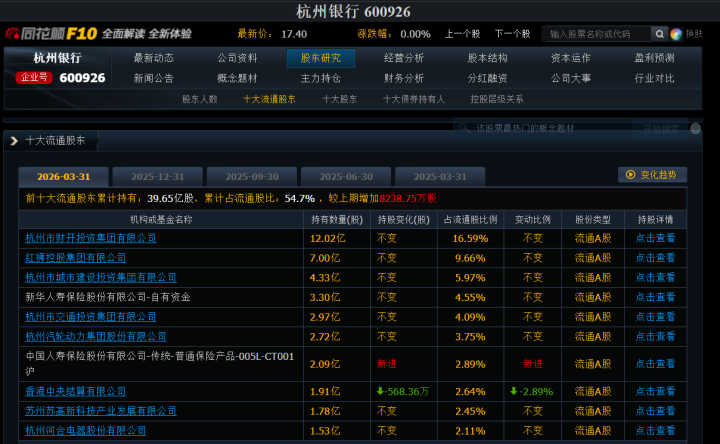Select the 2025-03-31 date tab

pyautogui.click(x=440, y=177)
